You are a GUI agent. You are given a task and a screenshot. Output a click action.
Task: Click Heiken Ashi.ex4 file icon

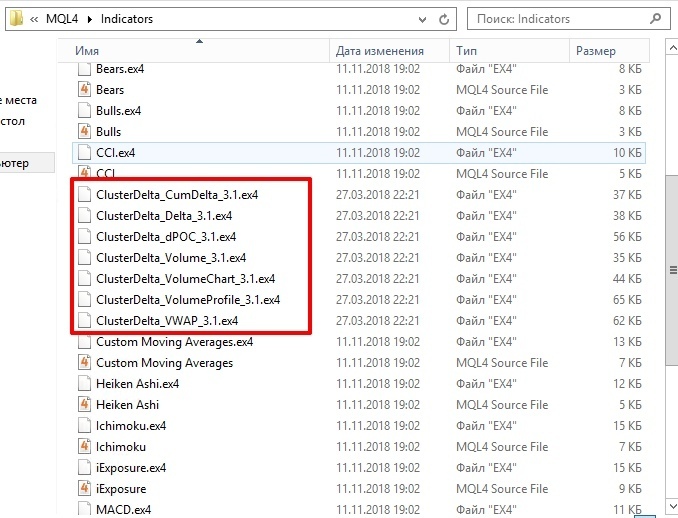[84, 384]
